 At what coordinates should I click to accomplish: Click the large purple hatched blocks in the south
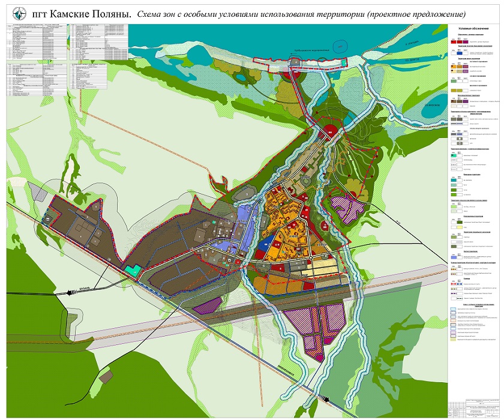pos(314,326)
